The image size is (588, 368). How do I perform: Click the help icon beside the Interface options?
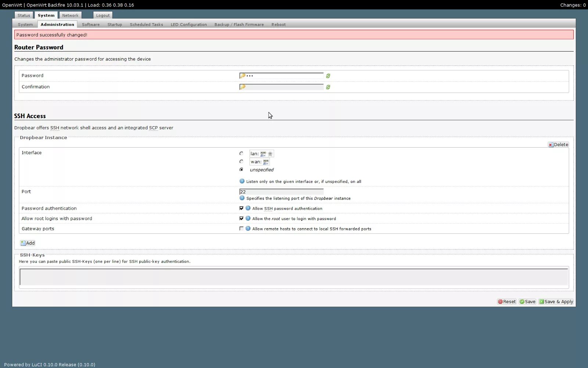pos(242,181)
